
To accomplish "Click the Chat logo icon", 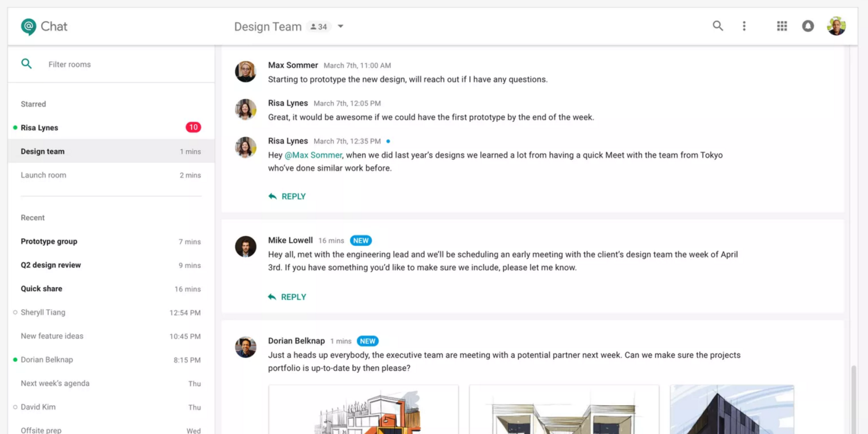I will (28, 27).
